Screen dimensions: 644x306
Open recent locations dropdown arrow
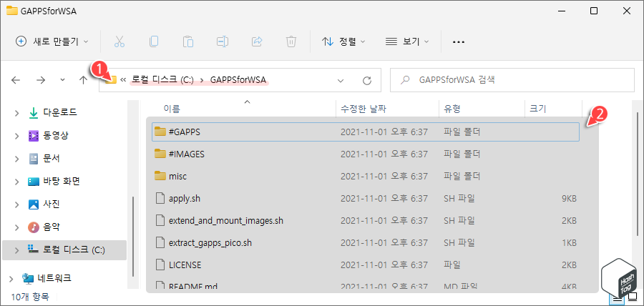pos(62,80)
